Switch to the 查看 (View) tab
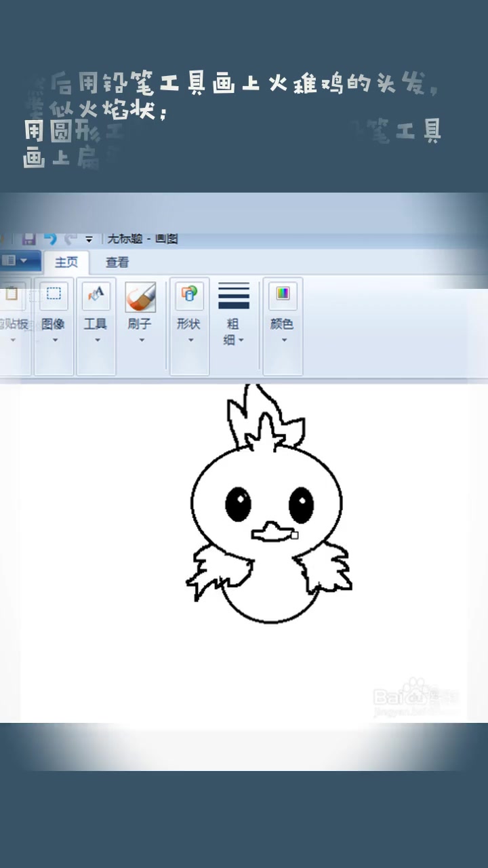The height and width of the screenshot is (868, 488). click(117, 262)
